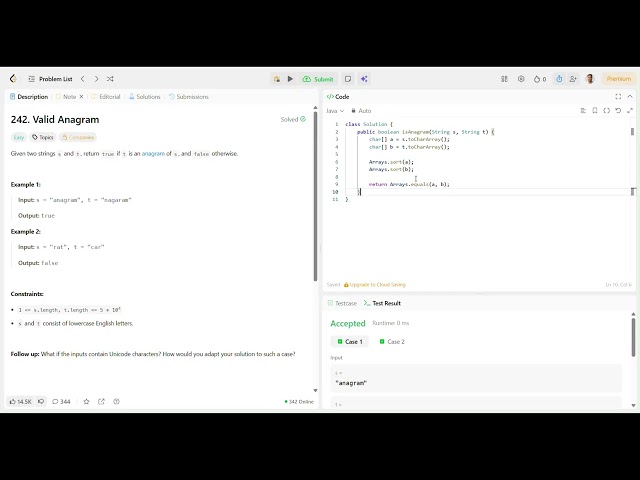Switch to the Test Result tab
The width and height of the screenshot is (640, 480).
click(382, 303)
